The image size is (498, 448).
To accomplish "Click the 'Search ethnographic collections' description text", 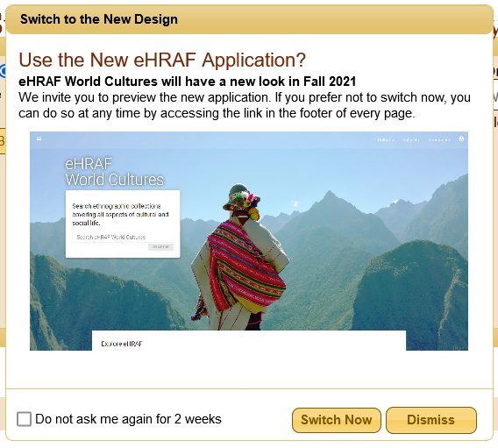I will [x=120, y=214].
